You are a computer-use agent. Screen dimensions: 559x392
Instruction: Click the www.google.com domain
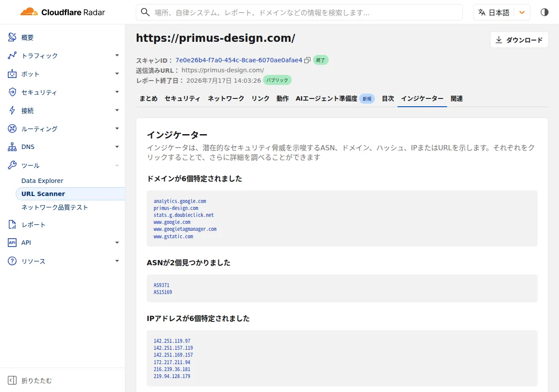172,222
